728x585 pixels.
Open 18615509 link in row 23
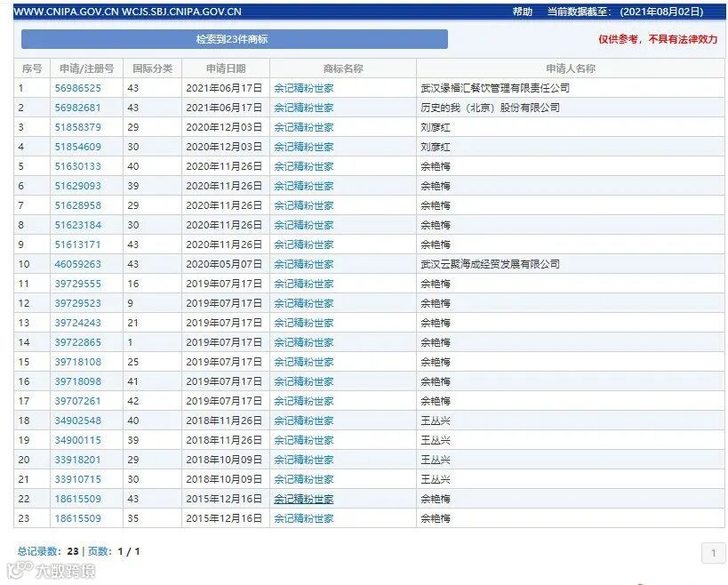[x=77, y=518]
